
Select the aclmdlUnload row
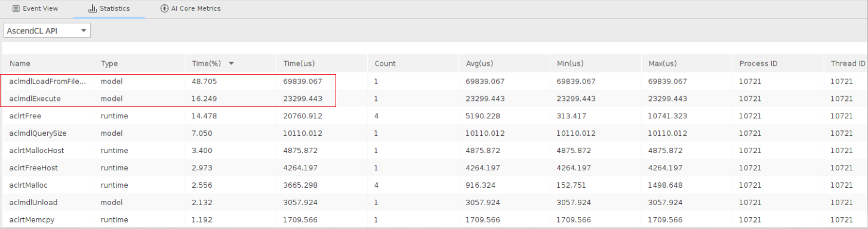coord(434,203)
